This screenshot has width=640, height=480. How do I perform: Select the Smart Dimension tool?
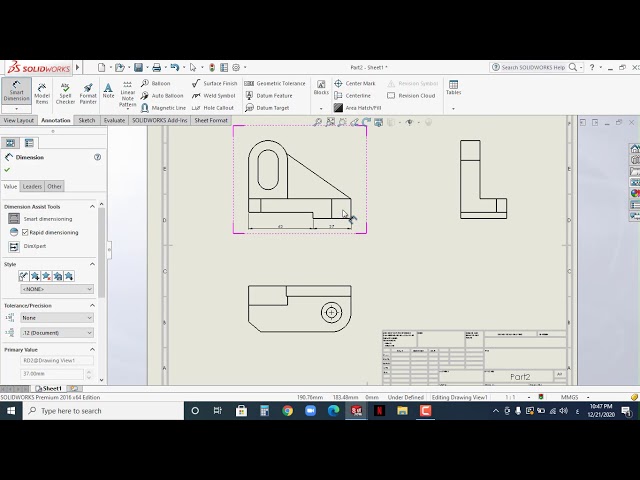pyautogui.click(x=16, y=91)
